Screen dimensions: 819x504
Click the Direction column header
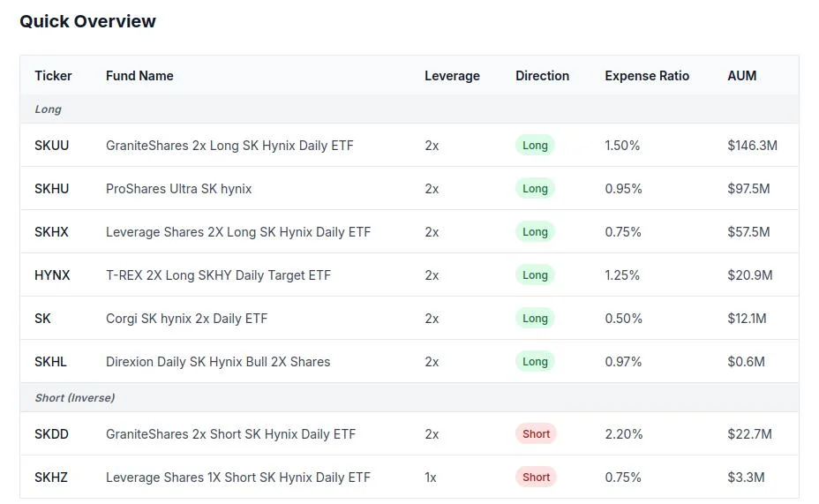(542, 76)
